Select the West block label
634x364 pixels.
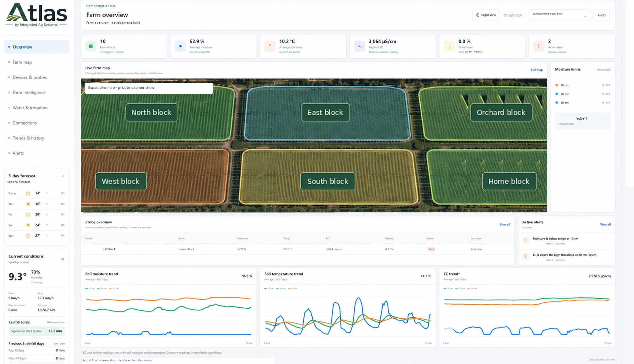click(121, 181)
